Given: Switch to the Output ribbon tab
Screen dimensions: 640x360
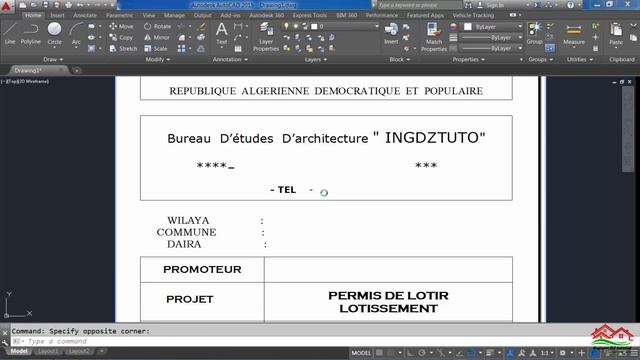Looking at the screenshot, I should click(202, 15).
